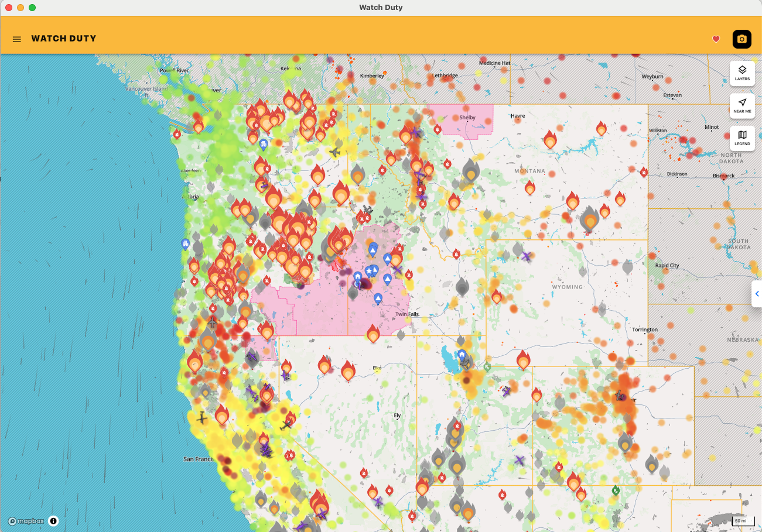Viewport: 762px width, 532px height.
Task: Expand the side panel with blue chevron
Action: tap(757, 294)
